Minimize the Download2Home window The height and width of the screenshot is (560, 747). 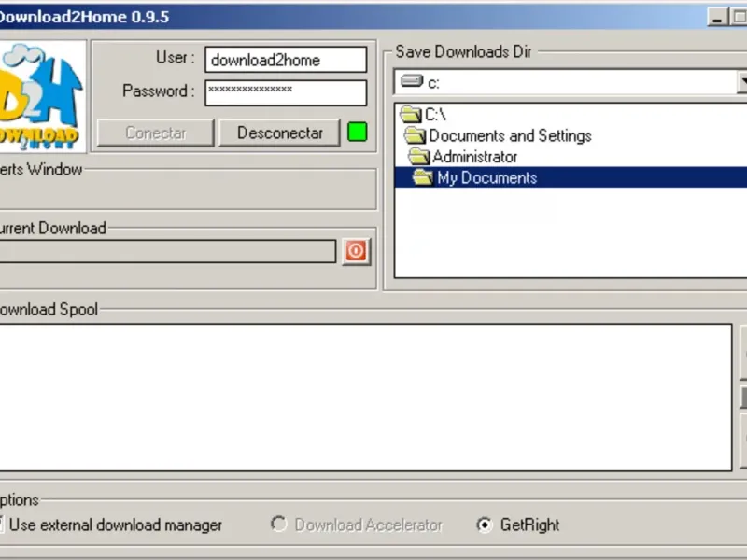tap(717, 18)
